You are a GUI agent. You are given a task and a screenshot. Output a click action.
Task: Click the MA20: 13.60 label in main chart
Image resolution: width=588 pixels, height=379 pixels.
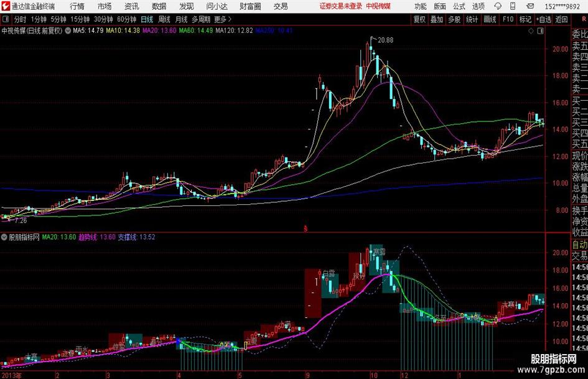[x=159, y=30]
